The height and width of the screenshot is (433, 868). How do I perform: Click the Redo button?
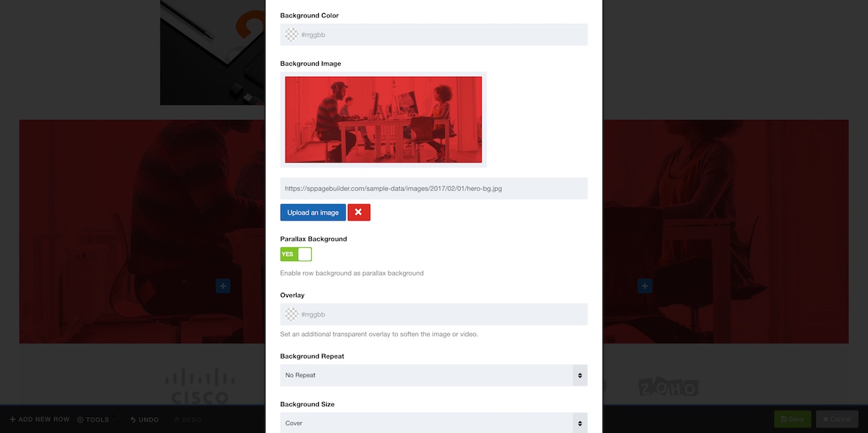coord(187,419)
